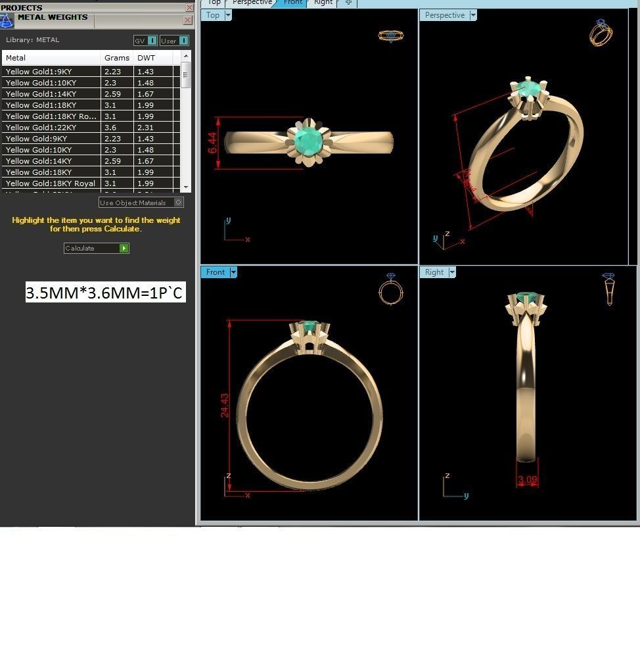Open the Top viewport dropdown arrow
This screenshot has width=640, height=672.
[228, 15]
